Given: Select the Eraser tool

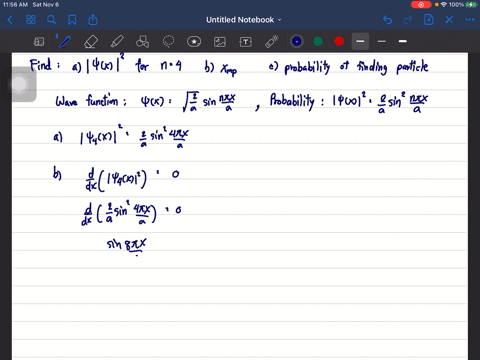Looking at the screenshot, I should click(91, 42).
